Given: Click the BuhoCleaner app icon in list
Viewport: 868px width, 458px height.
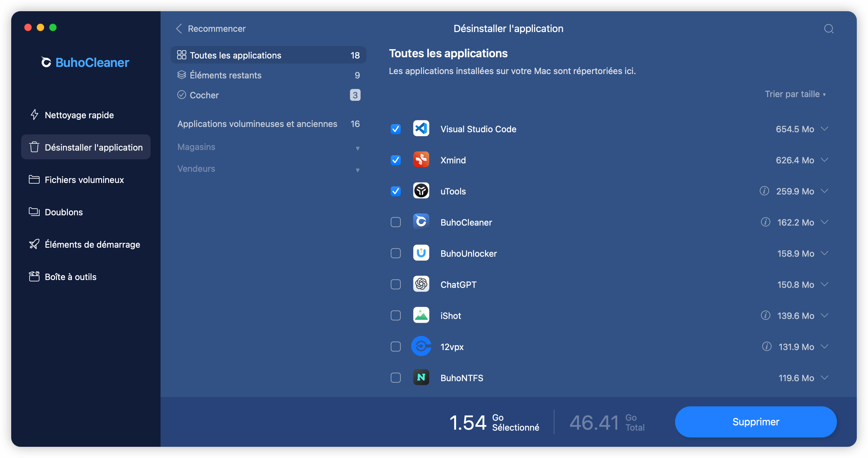Looking at the screenshot, I should [421, 222].
